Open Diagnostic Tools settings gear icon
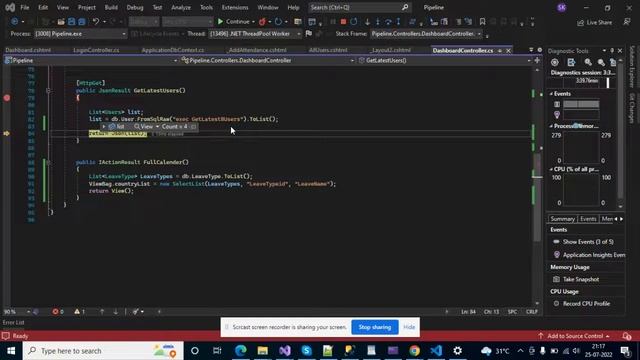 pos(555,62)
